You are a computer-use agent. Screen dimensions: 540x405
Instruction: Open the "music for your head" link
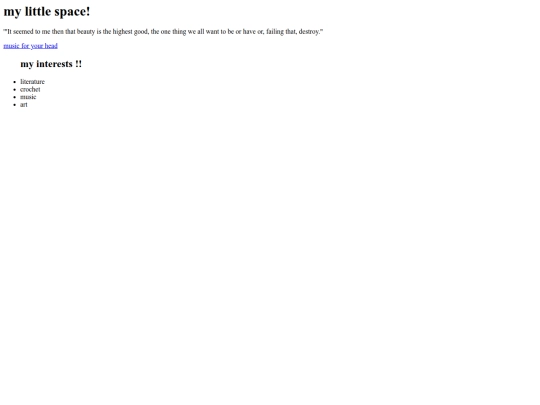tap(30, 46)
